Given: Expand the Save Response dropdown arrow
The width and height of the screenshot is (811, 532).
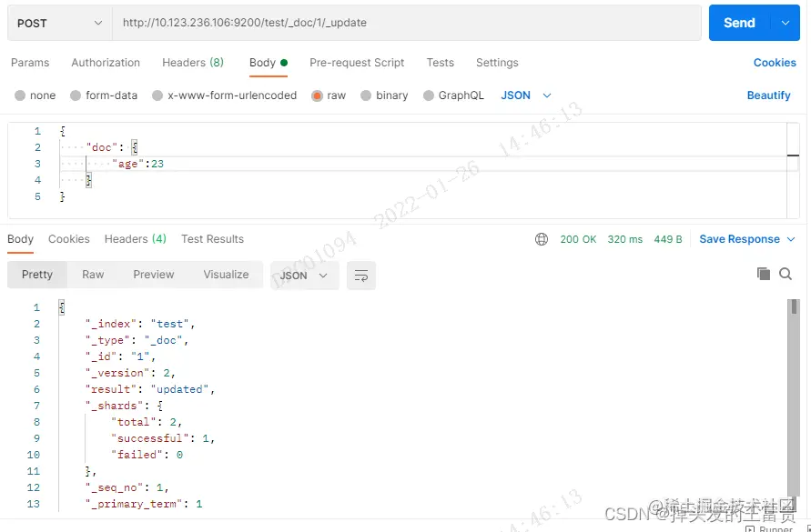Looking at the screenshot, I should [x=791, y=239].
